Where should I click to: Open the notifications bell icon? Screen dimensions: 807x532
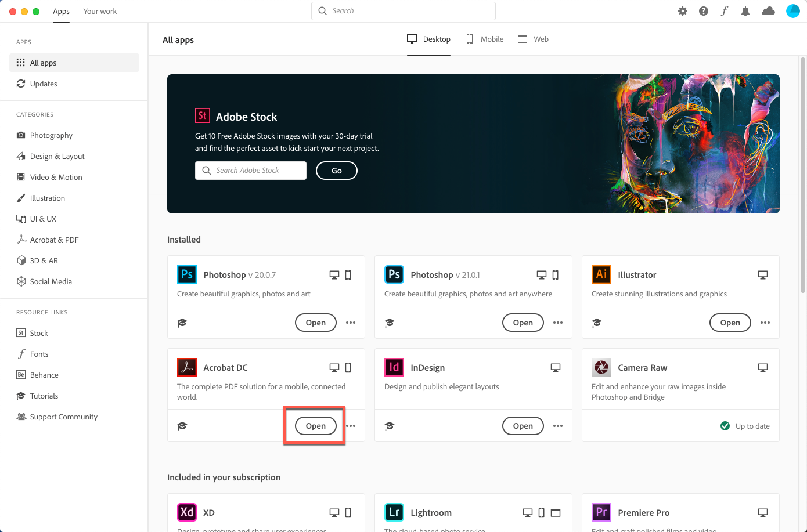[x=745, y=11]
